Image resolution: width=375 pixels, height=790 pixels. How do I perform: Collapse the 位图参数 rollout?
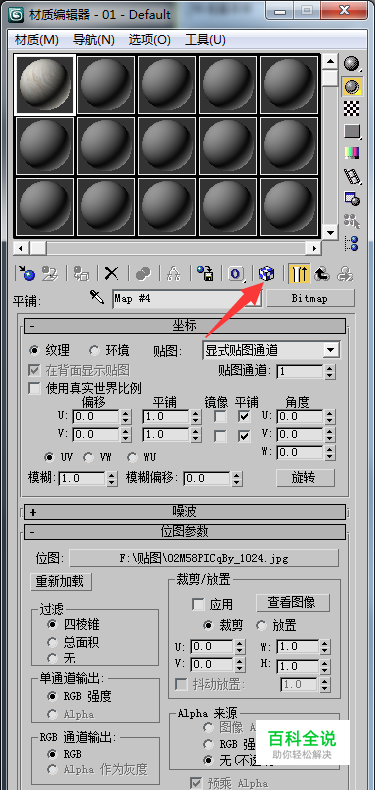point(184,532)
